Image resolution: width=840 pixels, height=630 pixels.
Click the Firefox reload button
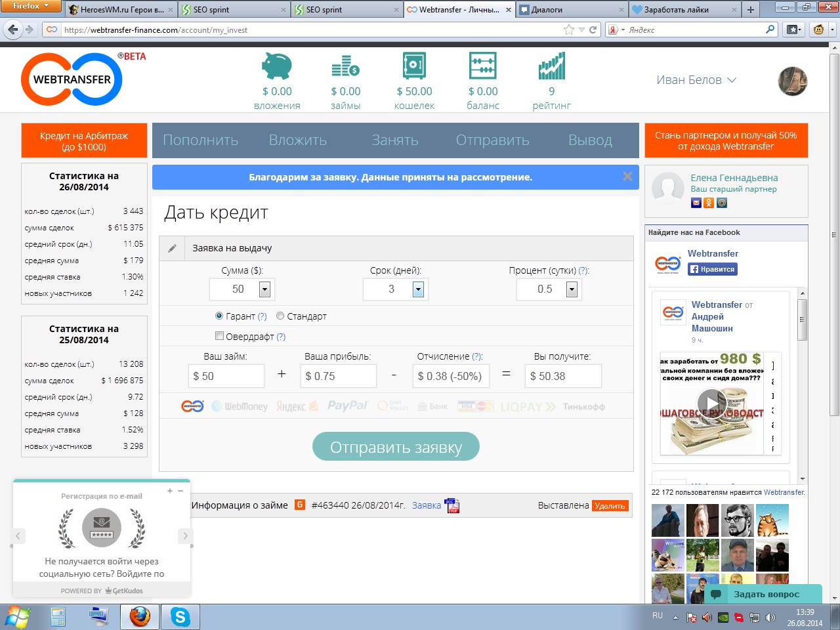click(x=593, y=30)
